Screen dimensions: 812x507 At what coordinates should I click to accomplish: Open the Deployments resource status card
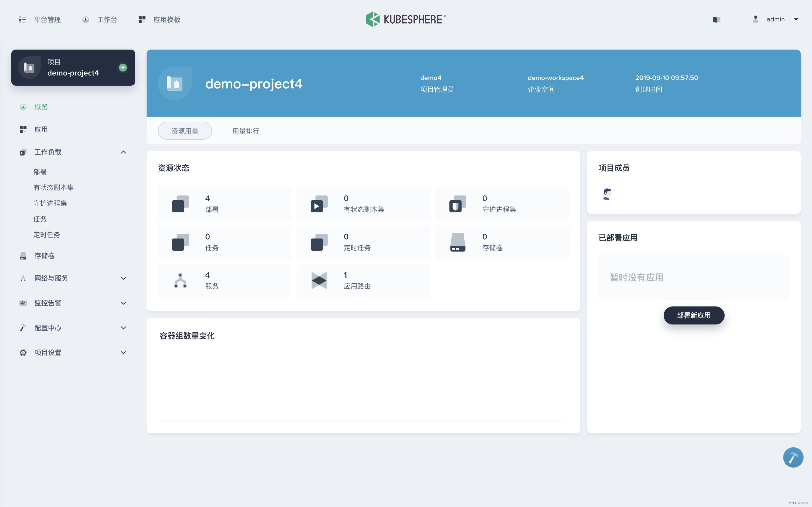click(224, 204)
